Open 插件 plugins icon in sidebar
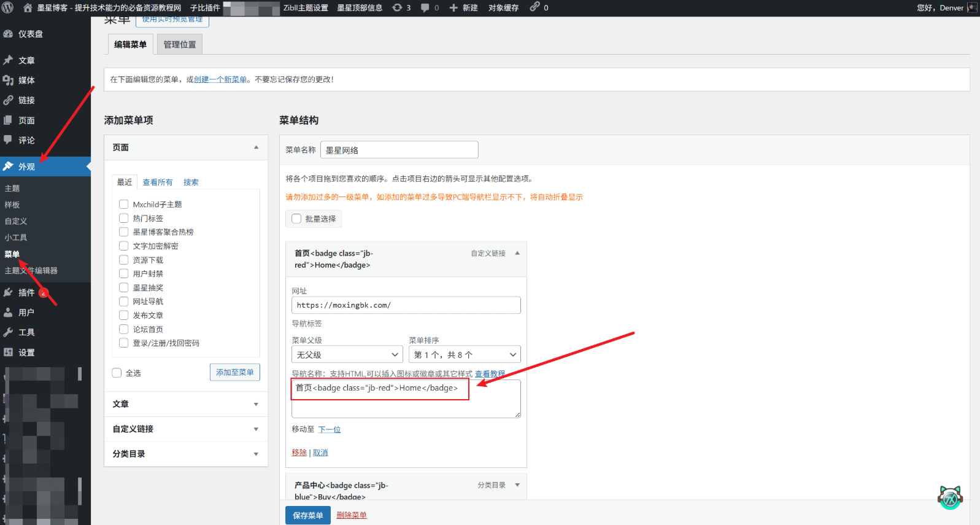 [8, 292]
